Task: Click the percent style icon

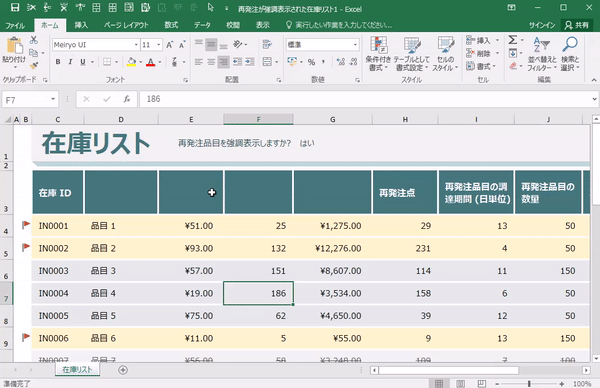Action: 311,62
